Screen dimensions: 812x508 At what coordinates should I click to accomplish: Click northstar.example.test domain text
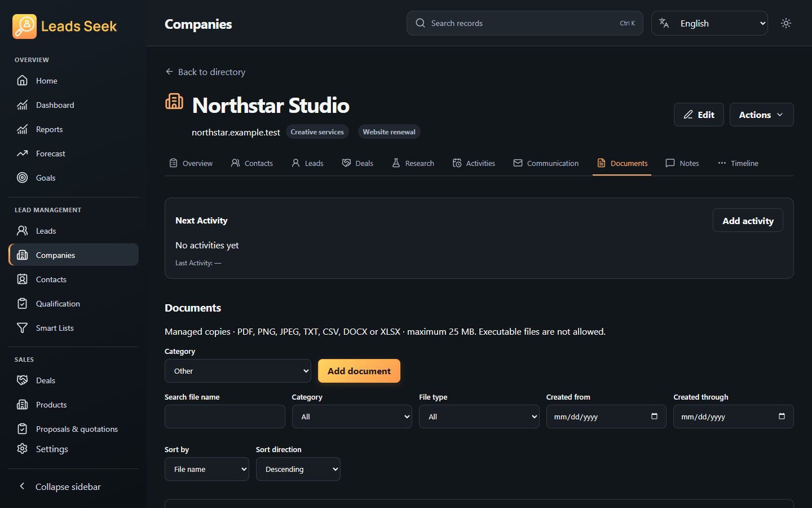point(236,132)
